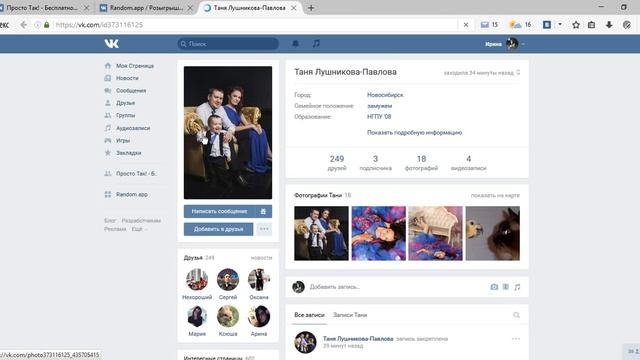
Task: Select the Таня Лушникова-Павлова browser tab
Action: click(249, 8)
